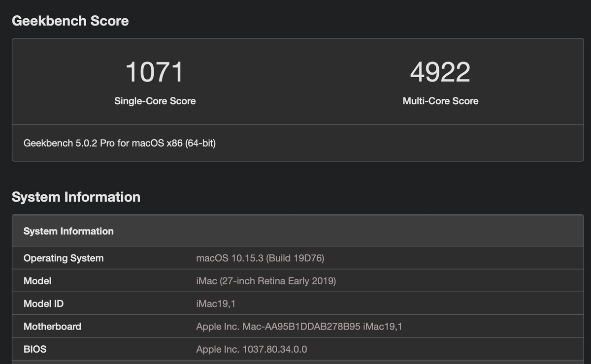Select the Mac-AA95B1DDAB278B95 motherboard value

pos(299,326)
